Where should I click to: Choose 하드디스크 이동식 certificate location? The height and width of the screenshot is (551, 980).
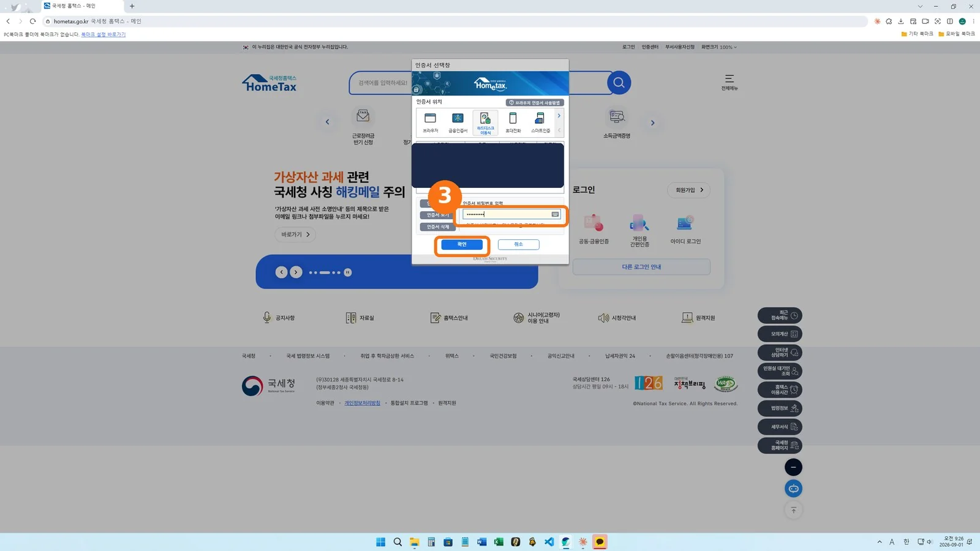pyautogui.click(x=485, y=122)
